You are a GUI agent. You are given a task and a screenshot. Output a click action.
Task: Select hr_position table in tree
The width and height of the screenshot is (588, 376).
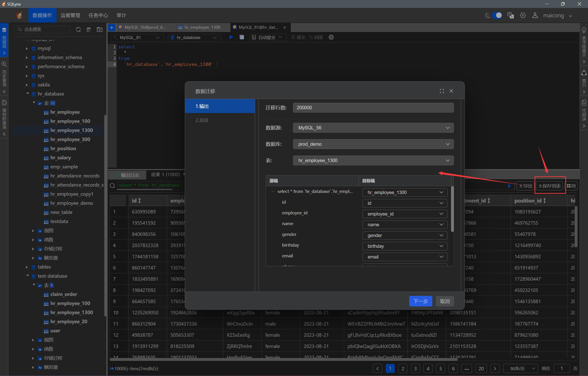pos(63,149)
